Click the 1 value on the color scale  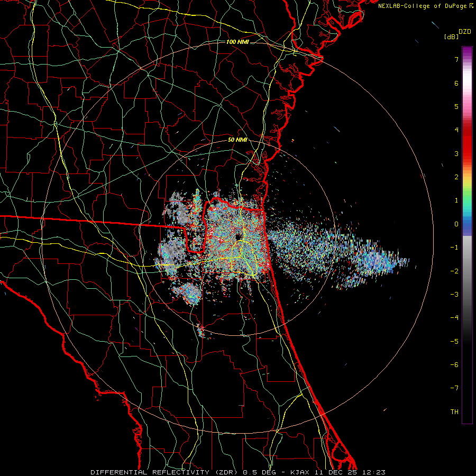tap(456, 200)
